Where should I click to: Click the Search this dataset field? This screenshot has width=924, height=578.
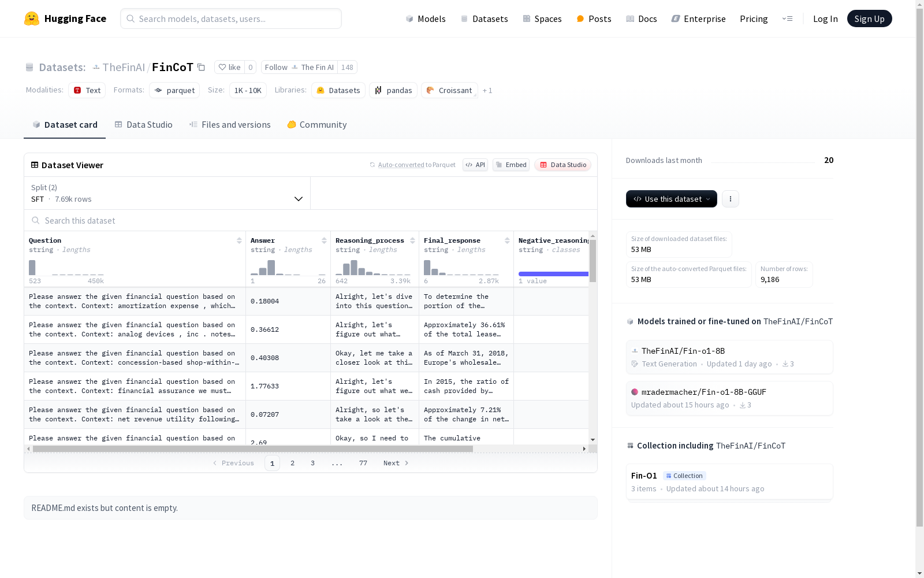(x=311, y=221)
